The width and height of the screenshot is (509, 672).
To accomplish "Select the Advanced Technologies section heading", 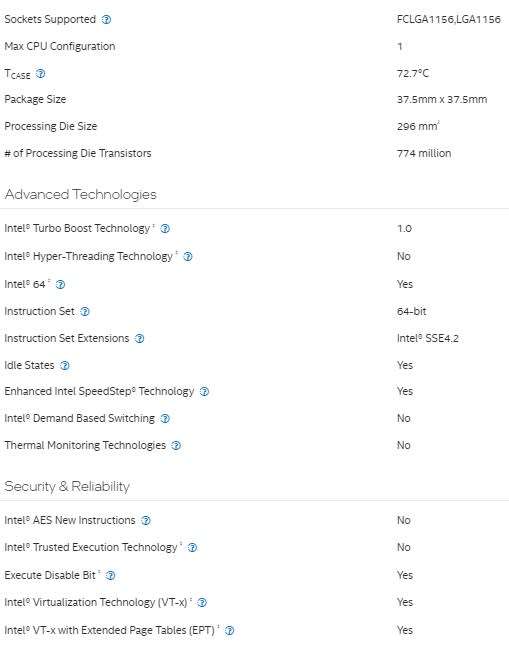I will (x=81, y=195).
